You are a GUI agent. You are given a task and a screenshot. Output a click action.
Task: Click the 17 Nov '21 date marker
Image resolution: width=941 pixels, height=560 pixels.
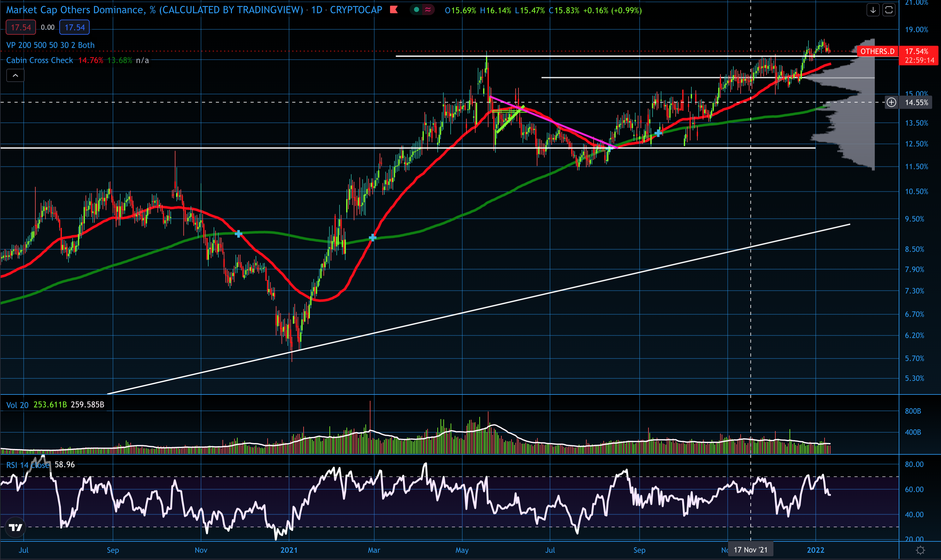(x=750, y=549)
